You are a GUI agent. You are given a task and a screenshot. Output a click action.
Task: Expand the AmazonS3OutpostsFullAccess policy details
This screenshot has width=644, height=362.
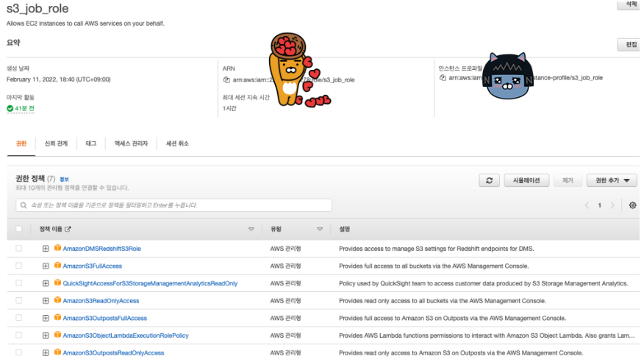pos(46,318)
